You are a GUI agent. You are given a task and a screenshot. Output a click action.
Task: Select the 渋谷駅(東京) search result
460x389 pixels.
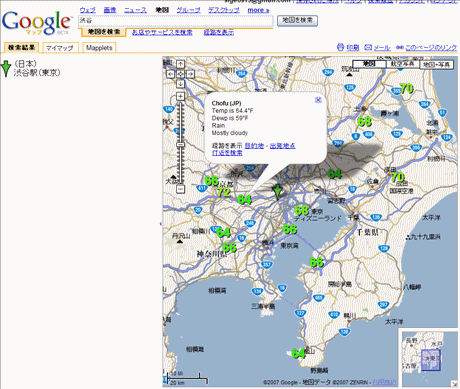tap(37, 72)
